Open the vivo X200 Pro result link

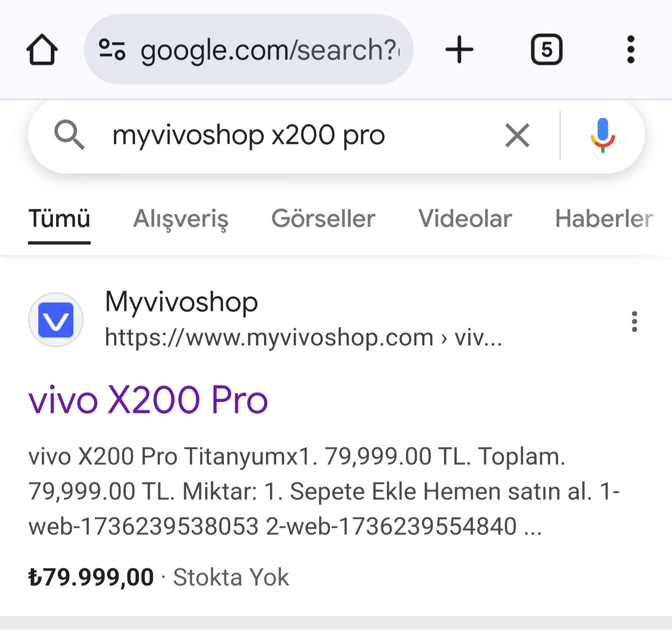148,400
